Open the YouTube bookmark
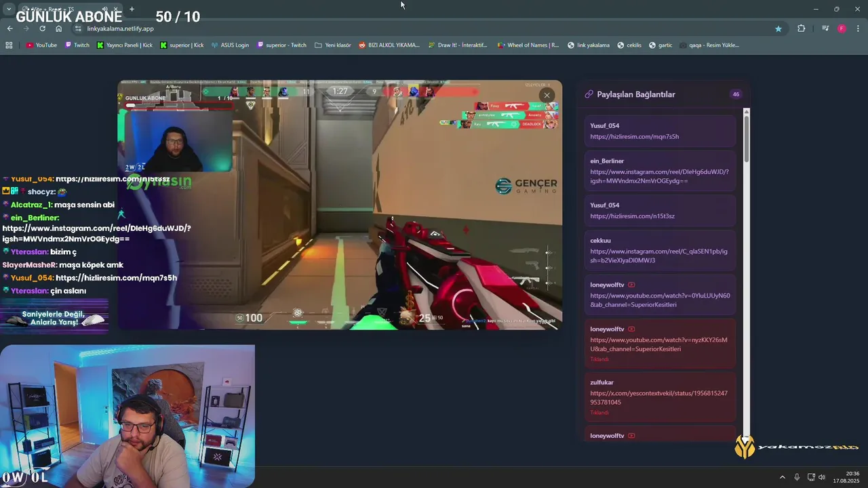Screen dimensions: 868x488 41,45
